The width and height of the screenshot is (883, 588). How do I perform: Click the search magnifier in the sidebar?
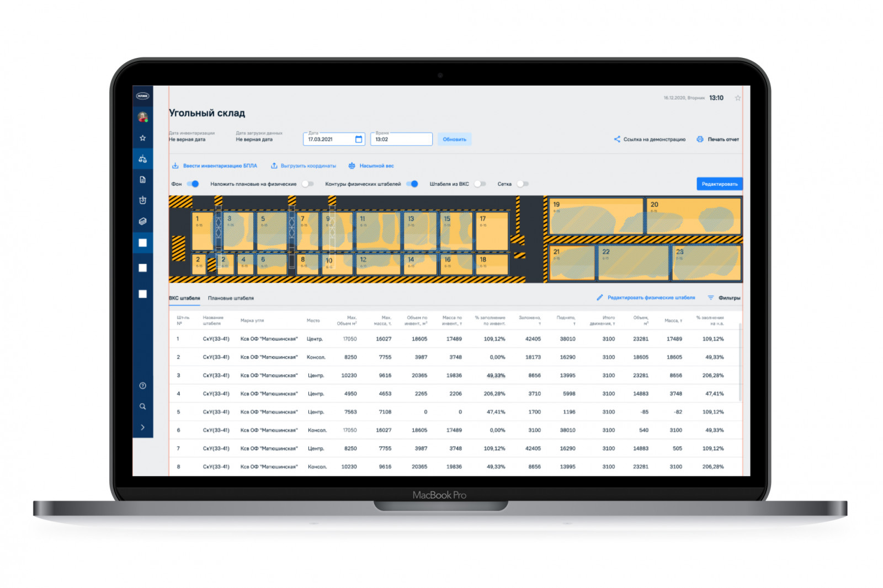click(x=142, y=407)
